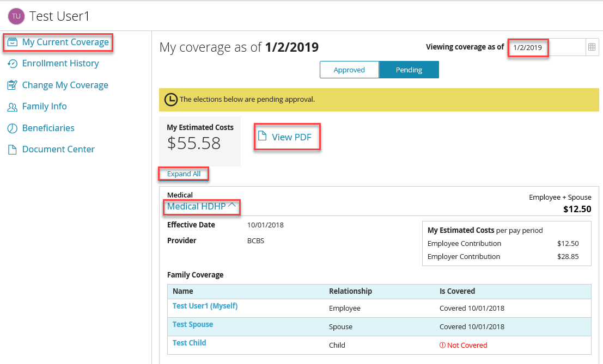Viewport: 603px width, 364px height.
Task: Click the My Current Coverage inbox icon
Action: coord(12,42)
